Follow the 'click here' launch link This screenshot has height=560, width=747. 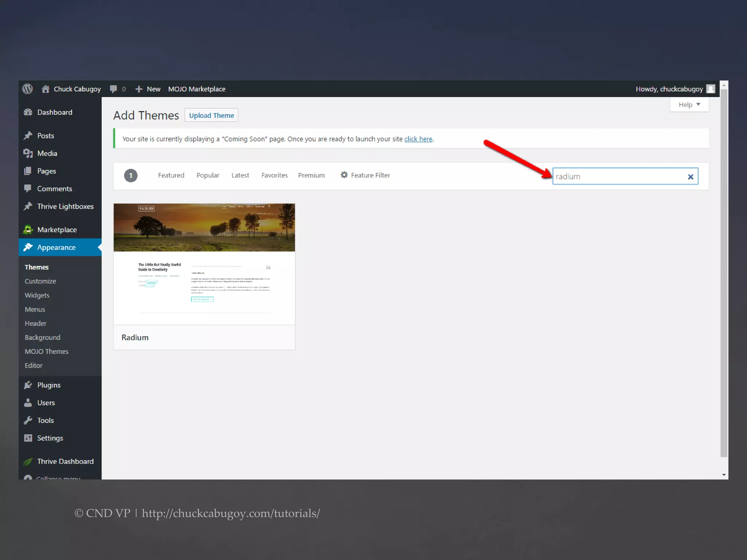[x=418, y=139]
